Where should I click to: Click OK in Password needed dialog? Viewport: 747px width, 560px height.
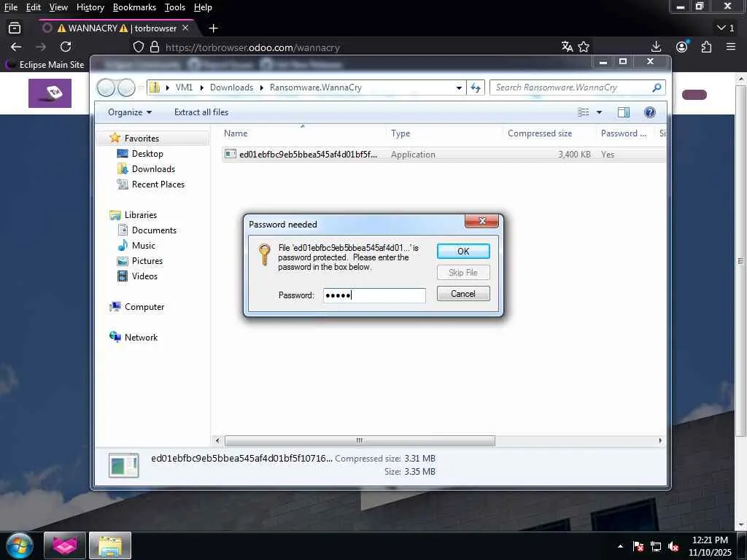[463, 252]
